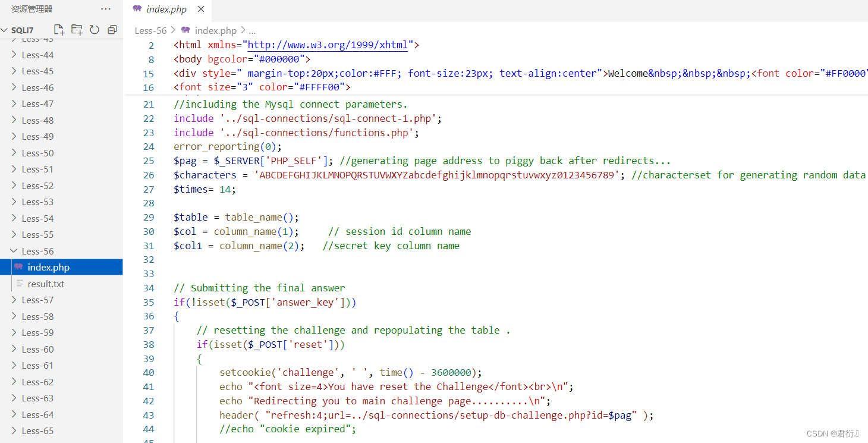Close the index.php editor tab

tap(200, 10)
